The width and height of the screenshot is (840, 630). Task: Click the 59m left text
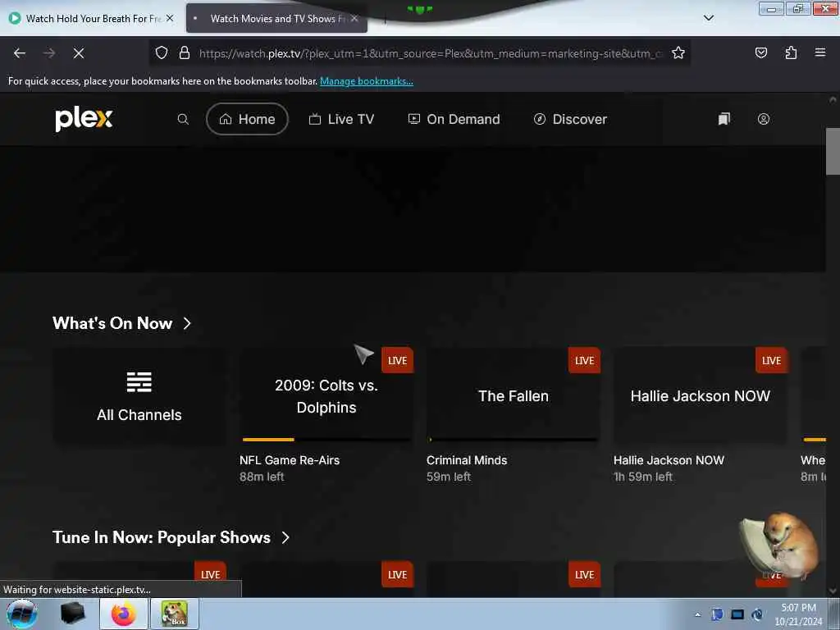[x=449, y=477]
